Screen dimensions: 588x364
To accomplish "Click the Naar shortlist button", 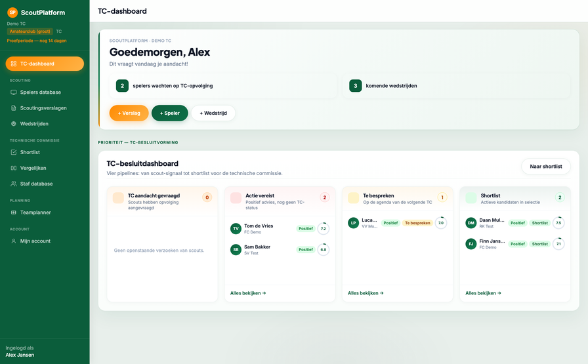I will pos(546,167).
